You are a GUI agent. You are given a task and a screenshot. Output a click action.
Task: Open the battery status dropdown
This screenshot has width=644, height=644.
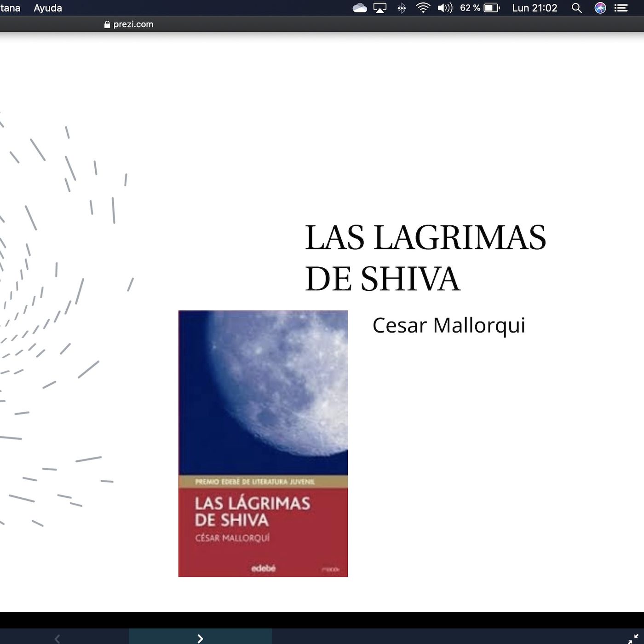point(492,8)
